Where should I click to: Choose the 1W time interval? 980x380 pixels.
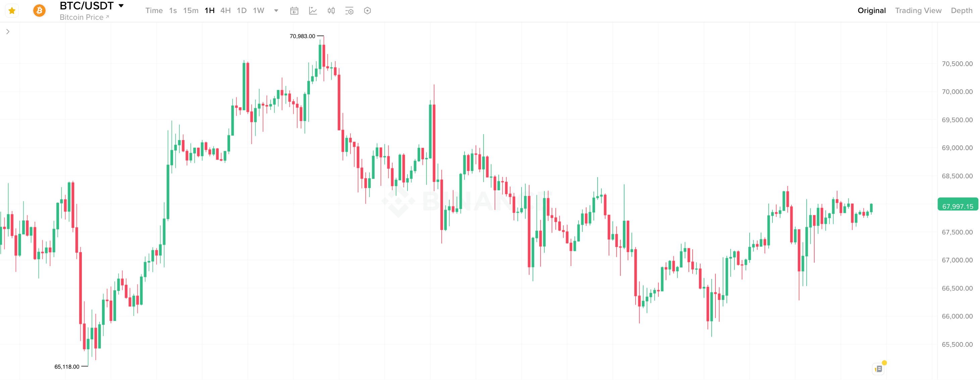coord(258,11)
